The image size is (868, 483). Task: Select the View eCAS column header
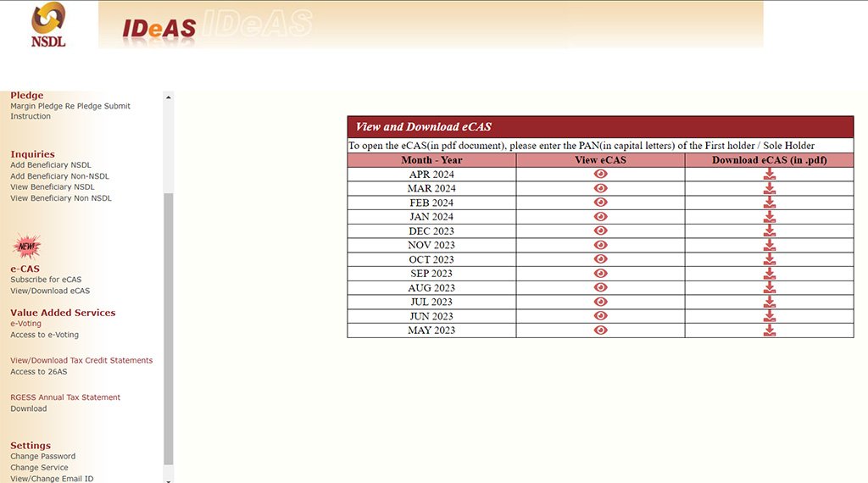(601, 160)
